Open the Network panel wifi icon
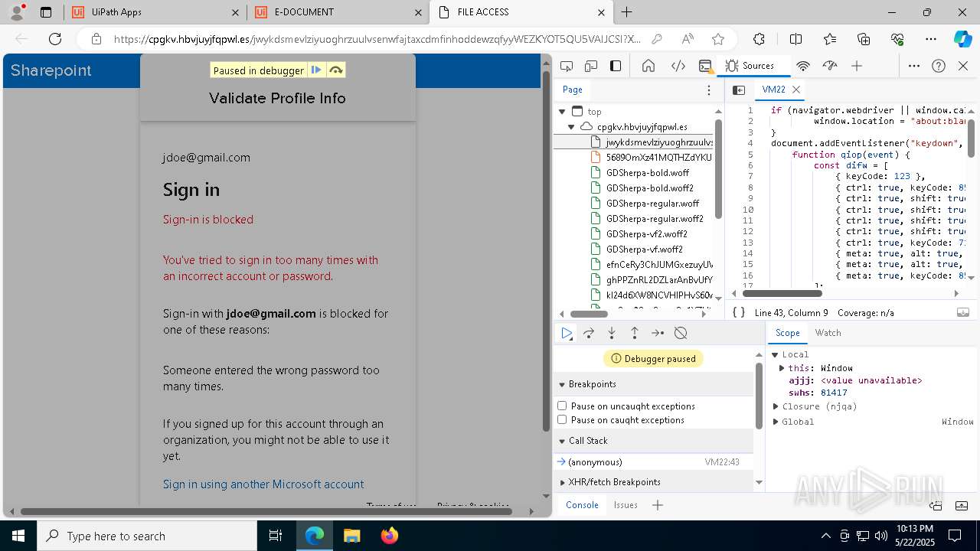This screenshot has width=980, height=551. (x=803, y=67)
